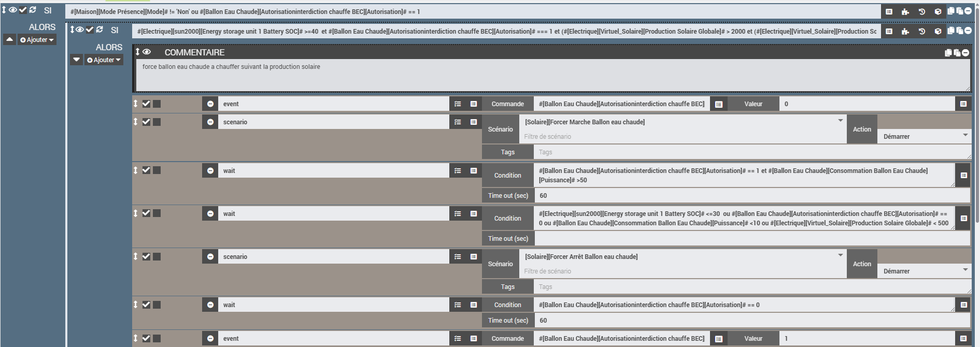Click equipment cube icon in Mode Présence condition row

pyautogui.click(x=938, y=11)
